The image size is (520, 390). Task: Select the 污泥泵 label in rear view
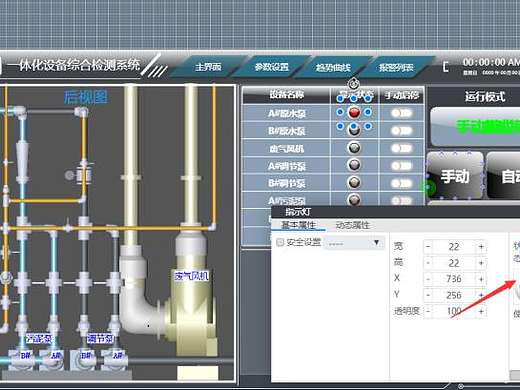tap(39, 339)
